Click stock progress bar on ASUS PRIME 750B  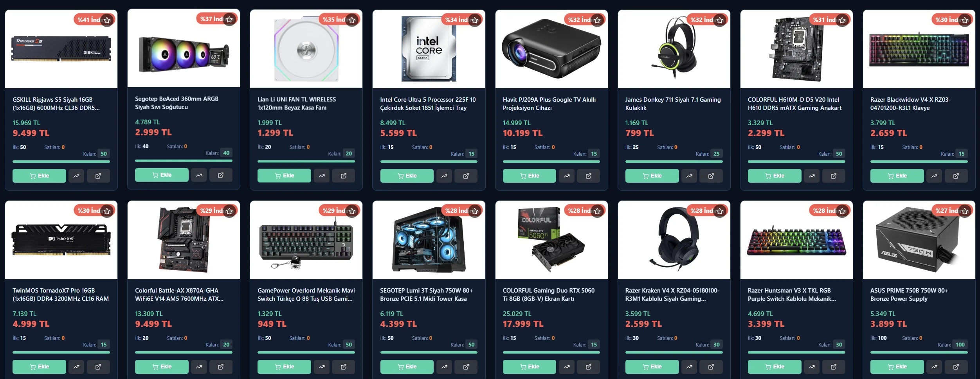point(919,352)
